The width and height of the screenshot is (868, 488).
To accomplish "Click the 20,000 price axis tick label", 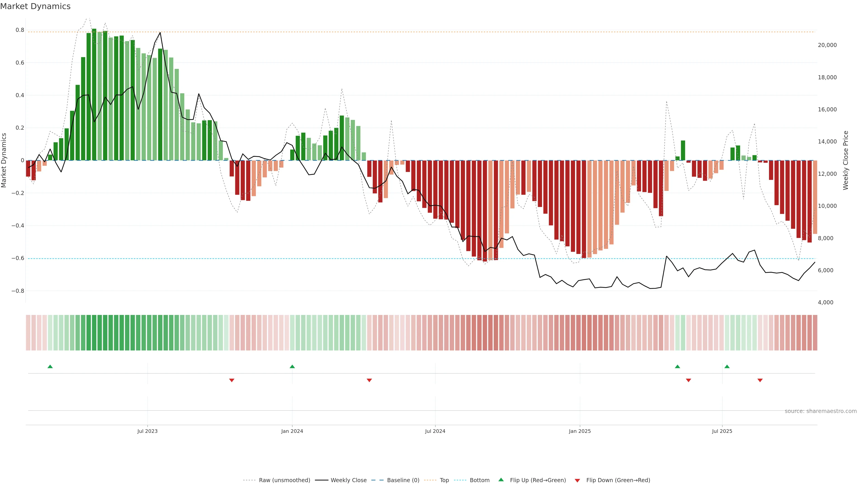I will [x=827, y=45].
